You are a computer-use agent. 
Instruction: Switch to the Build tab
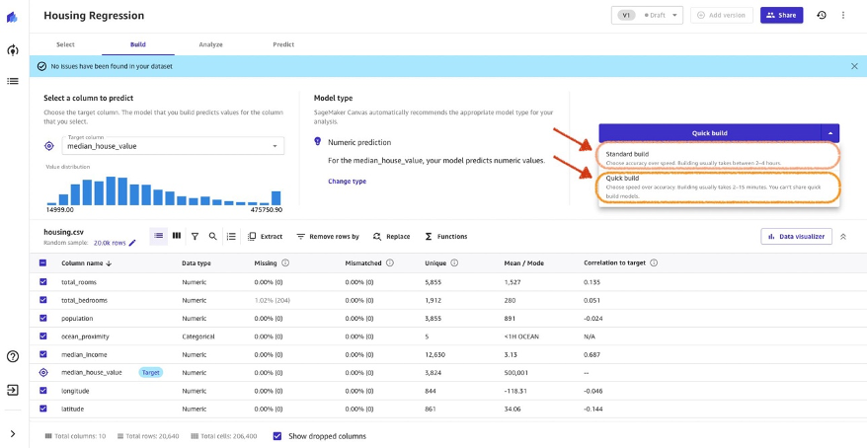(x=138, y=44)
